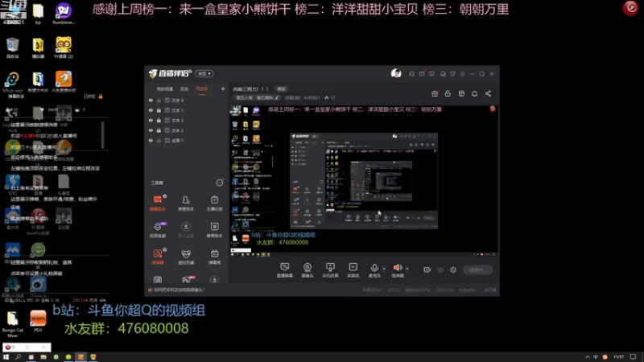This screenshot has height=362, width=644.
Task: Open the 主播任务 tool
Action: 214,204
